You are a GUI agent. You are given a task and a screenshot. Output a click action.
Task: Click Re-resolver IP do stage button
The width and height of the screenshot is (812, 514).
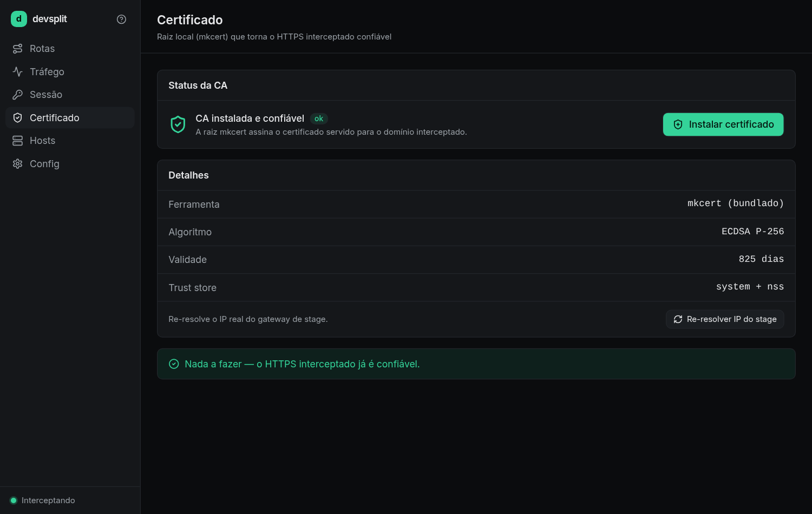pos(725,319)
